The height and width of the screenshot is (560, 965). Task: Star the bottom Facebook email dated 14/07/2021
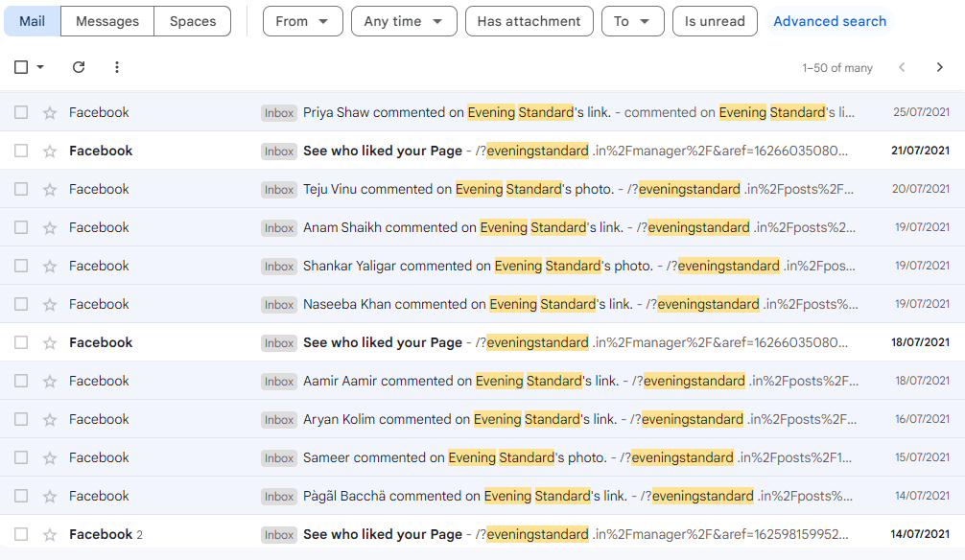click(49, 534)
